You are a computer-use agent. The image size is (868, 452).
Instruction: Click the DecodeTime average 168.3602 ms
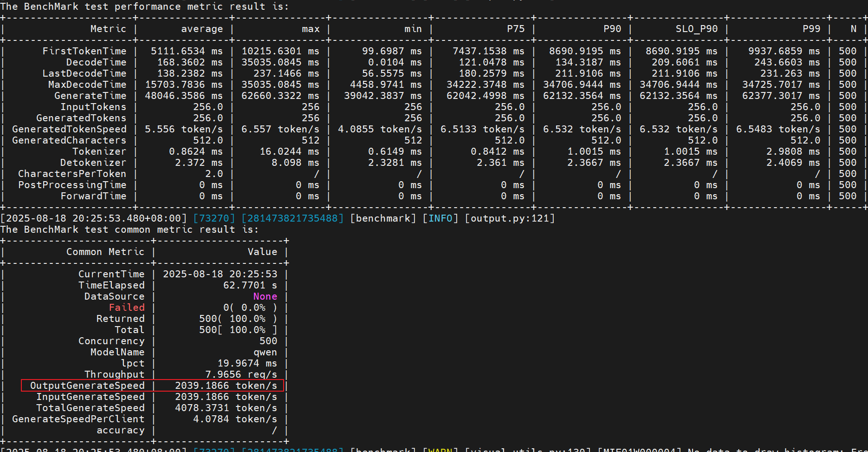(190, 62)
